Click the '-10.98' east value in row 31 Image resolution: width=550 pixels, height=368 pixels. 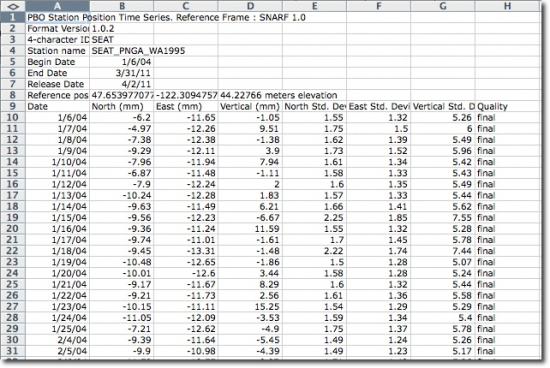click(x=186, y=351)
